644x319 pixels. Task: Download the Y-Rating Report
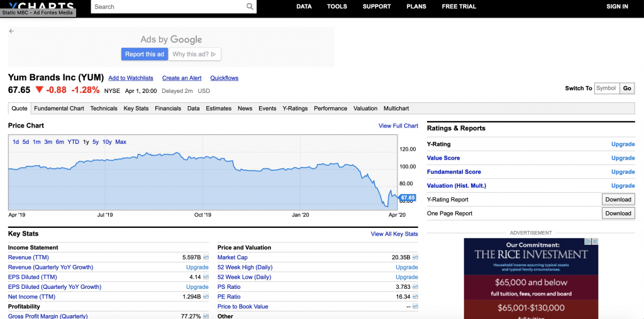pyautogui.click(x=618, y=199)
